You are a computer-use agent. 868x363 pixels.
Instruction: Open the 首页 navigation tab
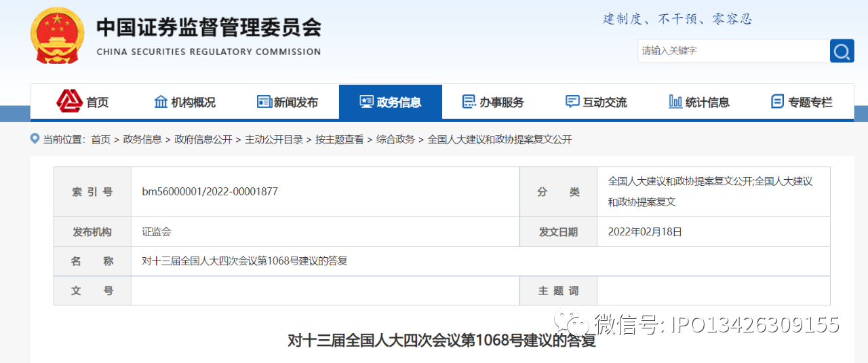tap(82, 102)
